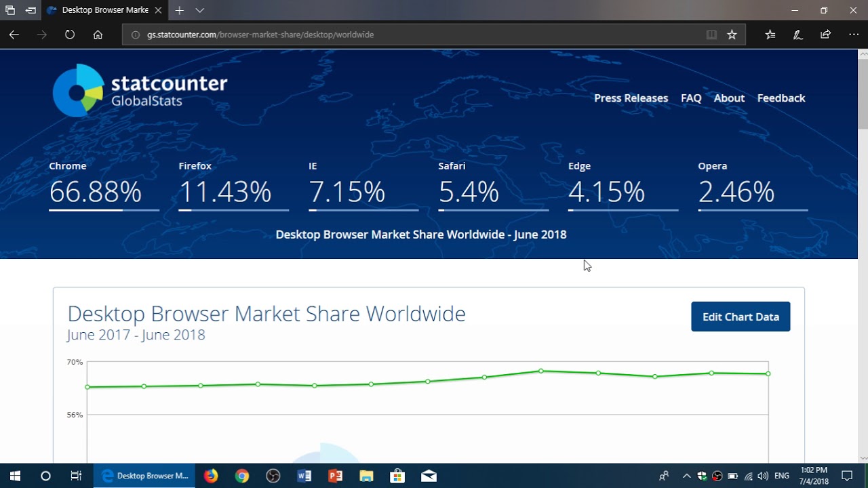Click the last data point on green line

click(768, 373)
